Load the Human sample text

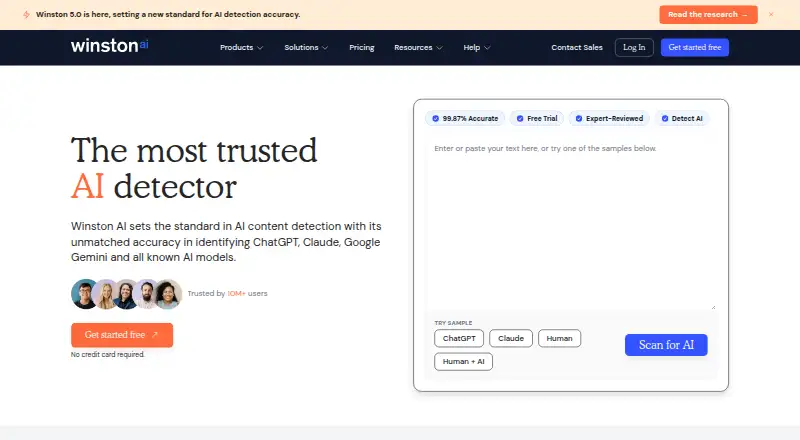click(x=559, y=338)
